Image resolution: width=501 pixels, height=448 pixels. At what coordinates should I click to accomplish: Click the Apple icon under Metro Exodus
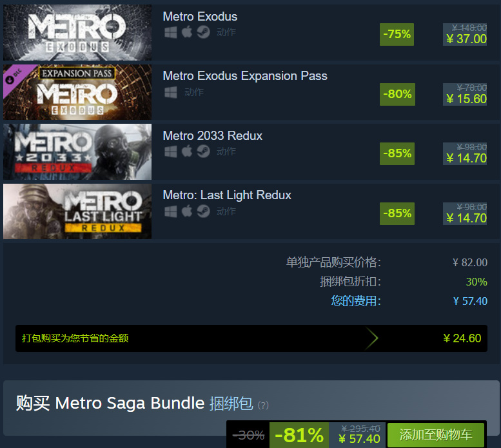(x=187, y=33)
